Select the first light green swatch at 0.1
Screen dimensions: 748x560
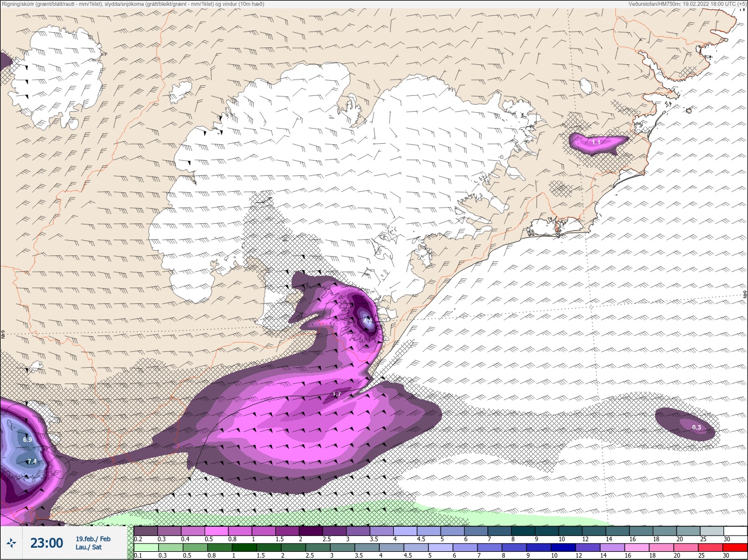coord(146,548)
